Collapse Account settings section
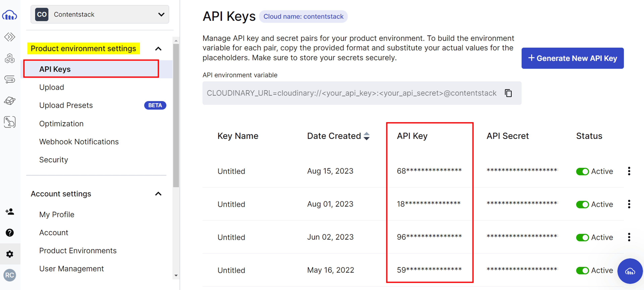This screenshot has width=644, height=290. [x=158, y=194]
